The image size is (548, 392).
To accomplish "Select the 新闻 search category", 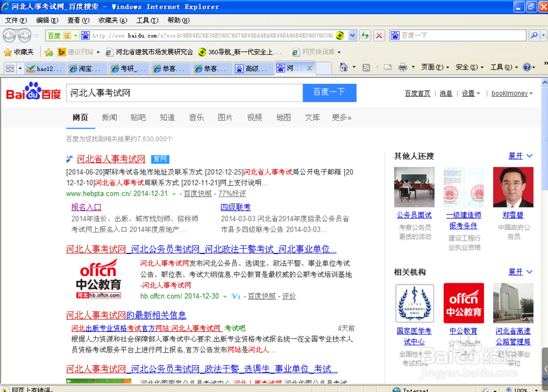I will (110, 118).
